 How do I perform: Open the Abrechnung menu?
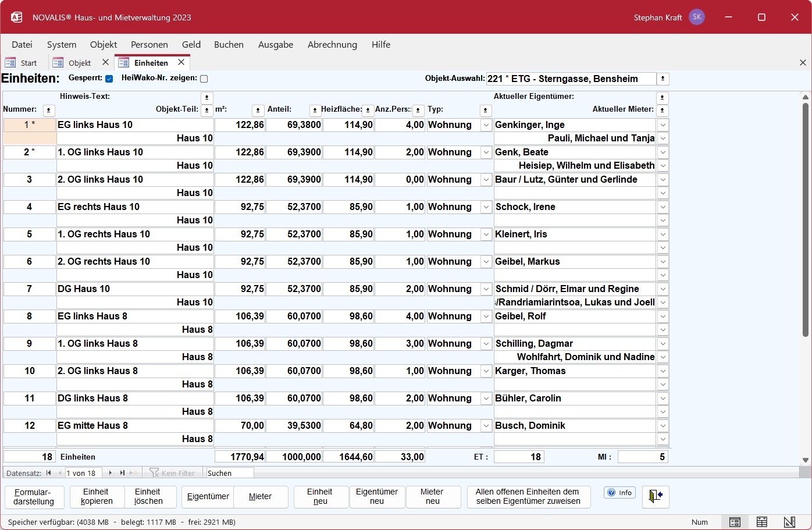click(332, 44)
